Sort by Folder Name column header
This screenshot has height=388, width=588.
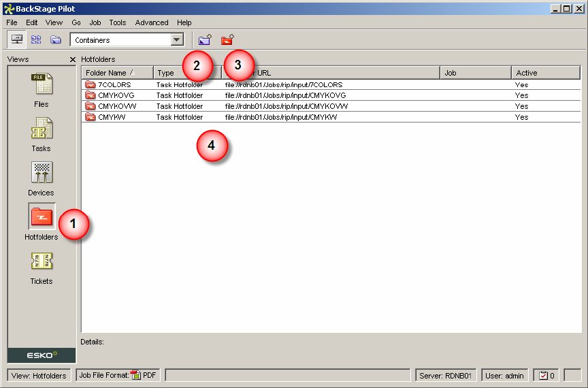tap(117, 73)
